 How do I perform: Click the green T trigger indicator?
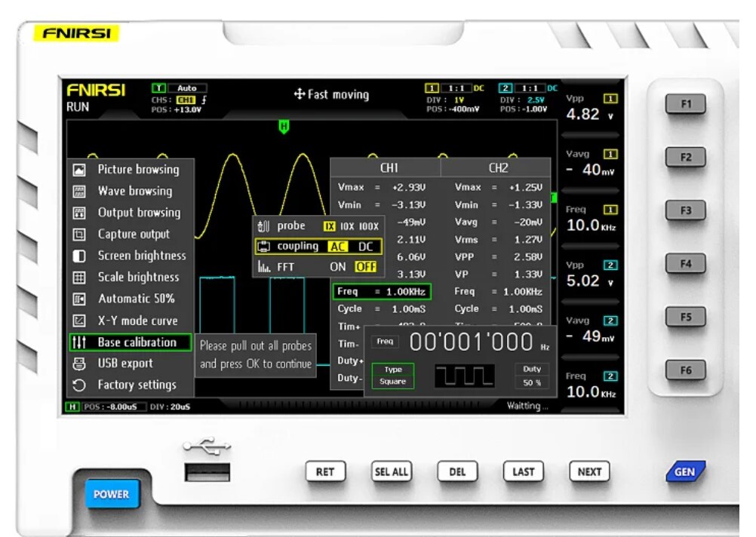158,87
